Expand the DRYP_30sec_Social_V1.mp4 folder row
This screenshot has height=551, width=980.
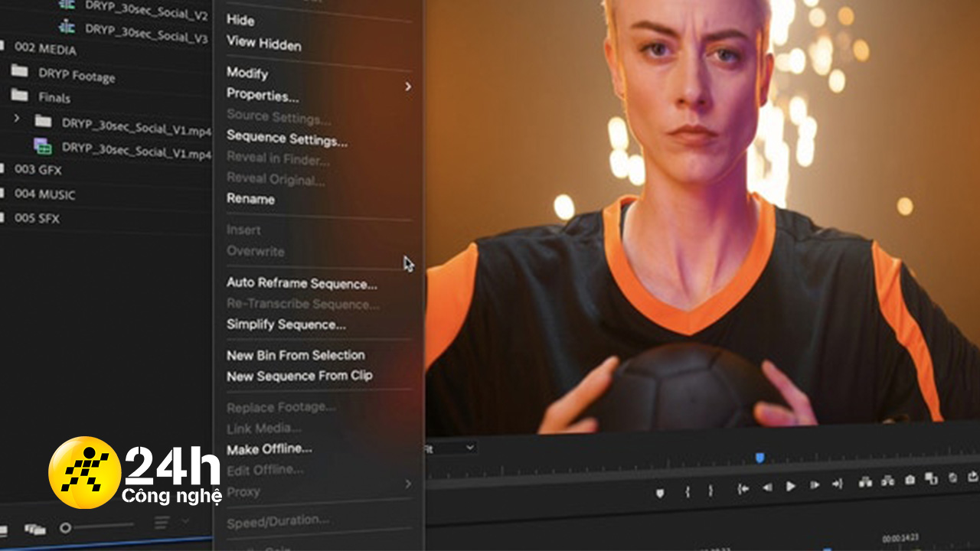(x=17, y=119)
